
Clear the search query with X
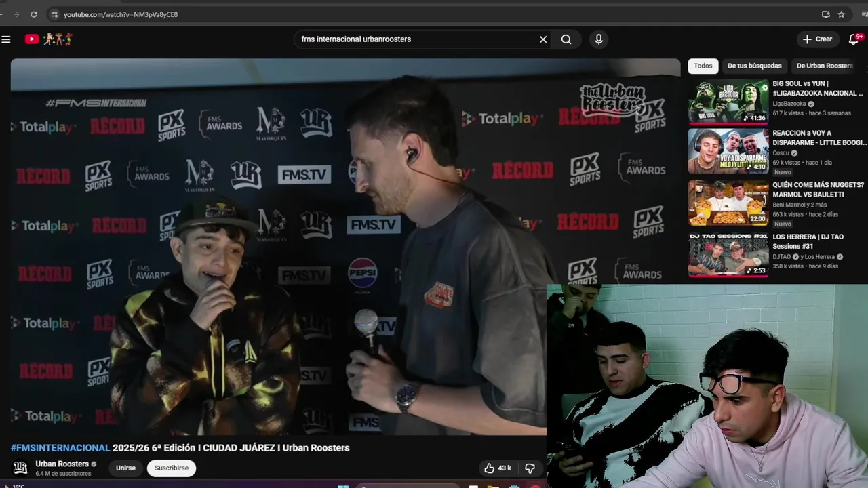click(x=543, y=39)
